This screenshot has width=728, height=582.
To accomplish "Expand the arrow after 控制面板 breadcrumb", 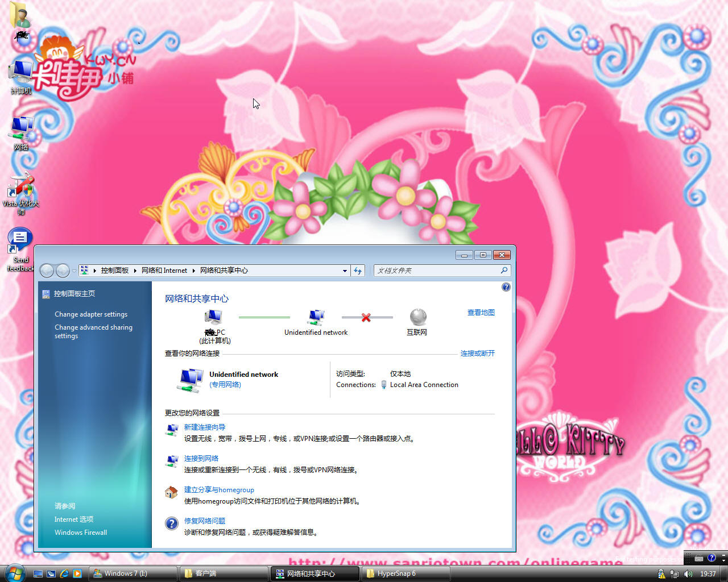I will click(135, 271).
